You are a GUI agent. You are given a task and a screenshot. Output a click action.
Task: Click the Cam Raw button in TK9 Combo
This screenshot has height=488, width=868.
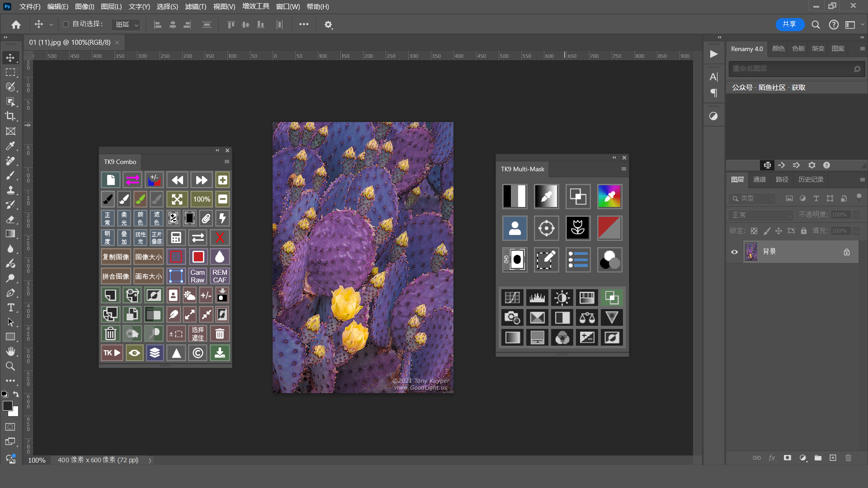pos(198,276)
